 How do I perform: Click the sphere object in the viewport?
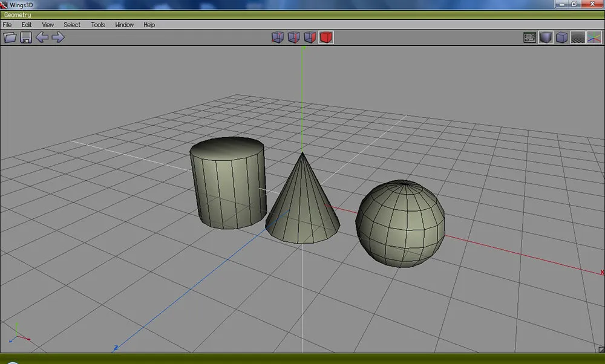[x=400, y=224]
